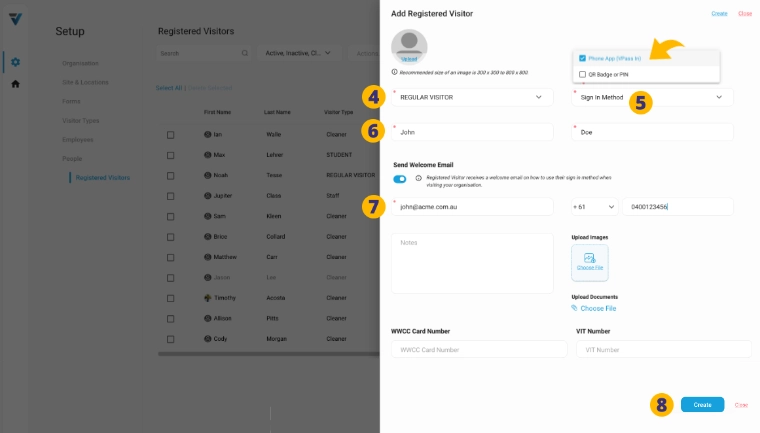Viewport: 760px width, 433px height.
Task: Click the Notes text area
Action: pos(471,263)
